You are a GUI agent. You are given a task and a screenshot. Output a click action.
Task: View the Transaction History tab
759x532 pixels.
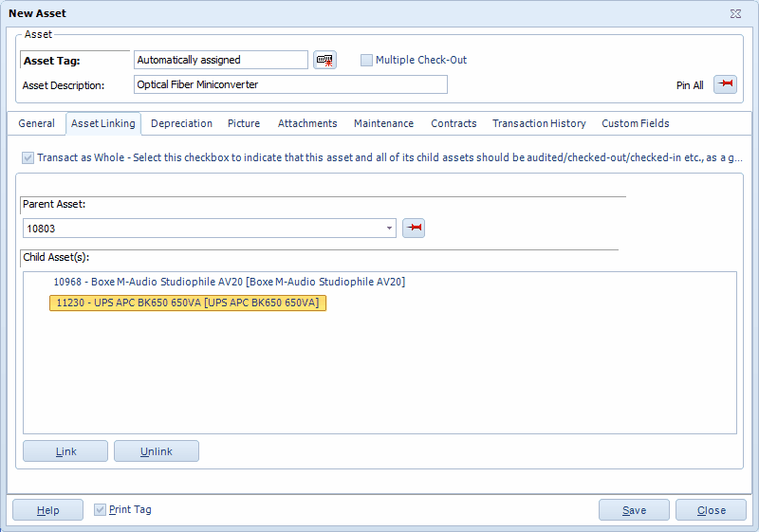[539, 123]
